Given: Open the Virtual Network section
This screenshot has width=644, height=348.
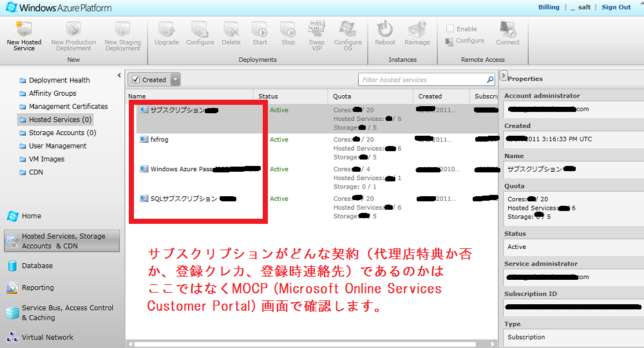Looking at the screenshot, I should click(x=47, y=337).
